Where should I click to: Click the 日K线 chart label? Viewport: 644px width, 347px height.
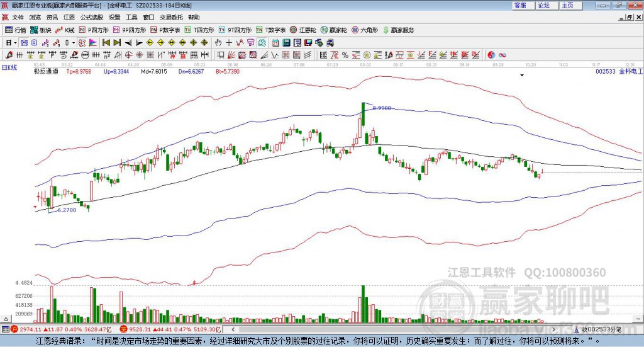tap(9, 67)
